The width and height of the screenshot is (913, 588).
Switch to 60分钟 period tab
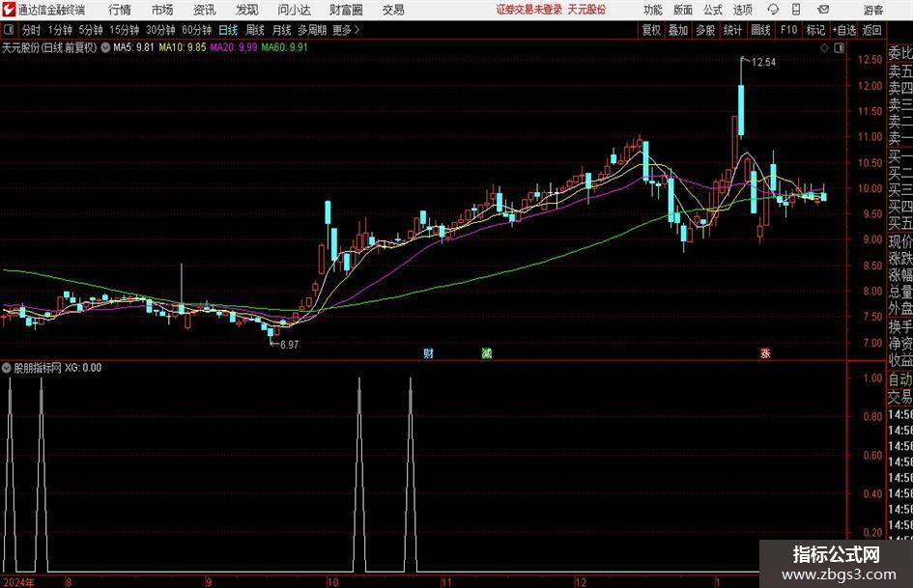tap(196, 30)
